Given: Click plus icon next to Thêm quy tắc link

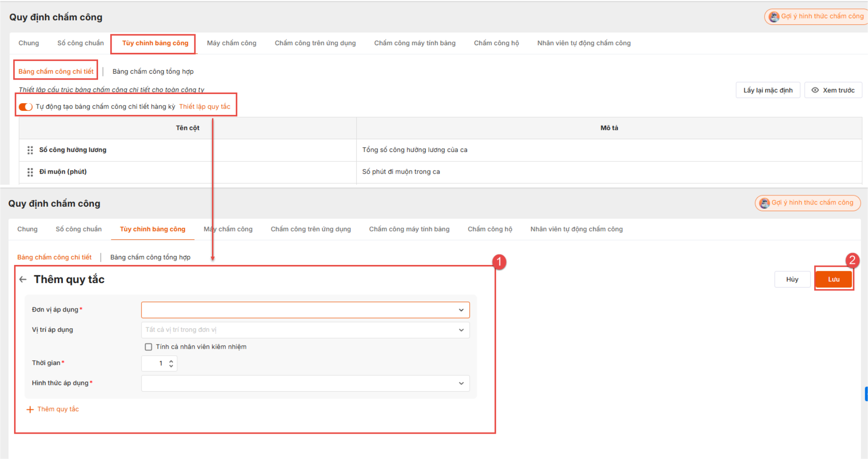Looking at the screenshot, I should click(x=30, y=410).
